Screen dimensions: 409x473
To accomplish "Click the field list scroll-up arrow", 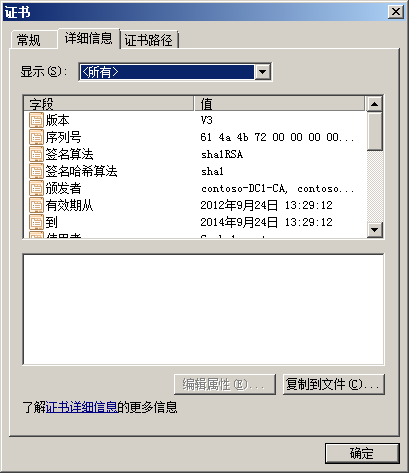I will pyautogui.click(x=374, y=104).
